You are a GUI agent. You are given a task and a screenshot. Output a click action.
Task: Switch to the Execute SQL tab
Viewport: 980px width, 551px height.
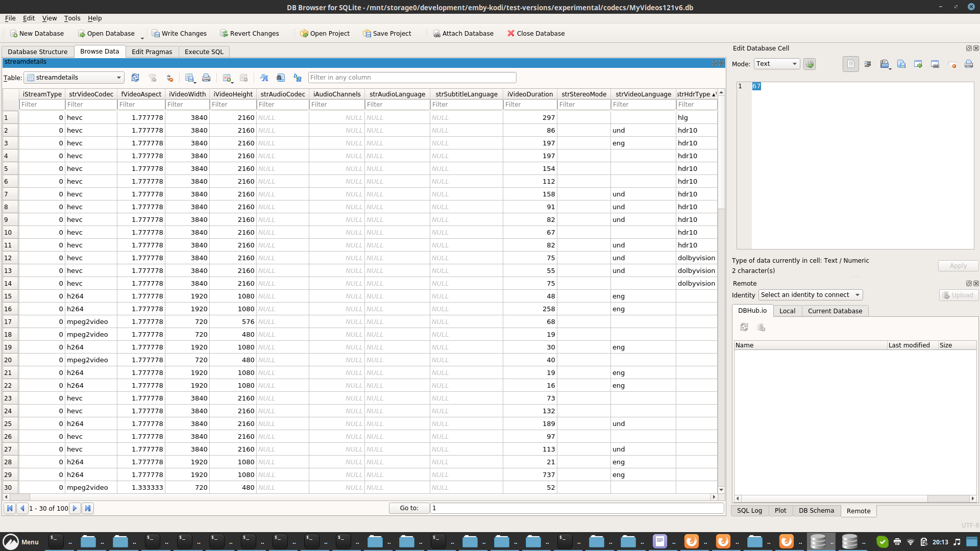204,52
